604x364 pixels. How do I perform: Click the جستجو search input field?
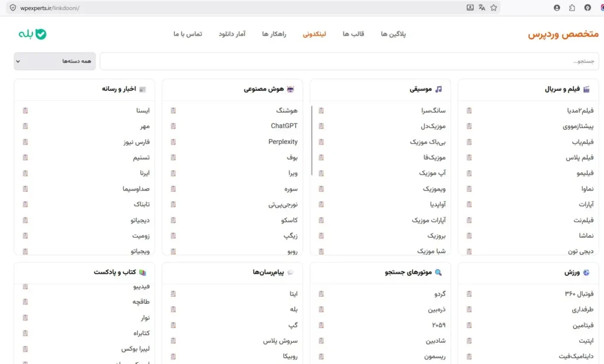(349, 61)
